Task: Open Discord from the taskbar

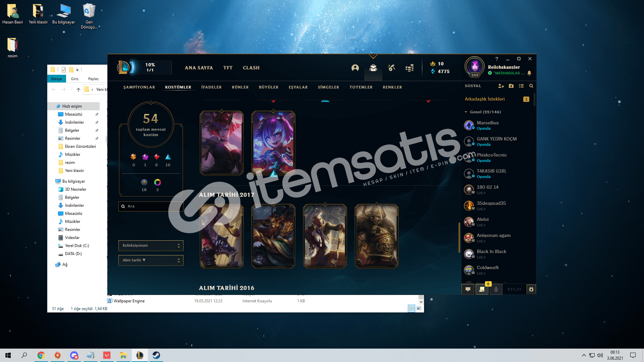Action: pos(74,355)
